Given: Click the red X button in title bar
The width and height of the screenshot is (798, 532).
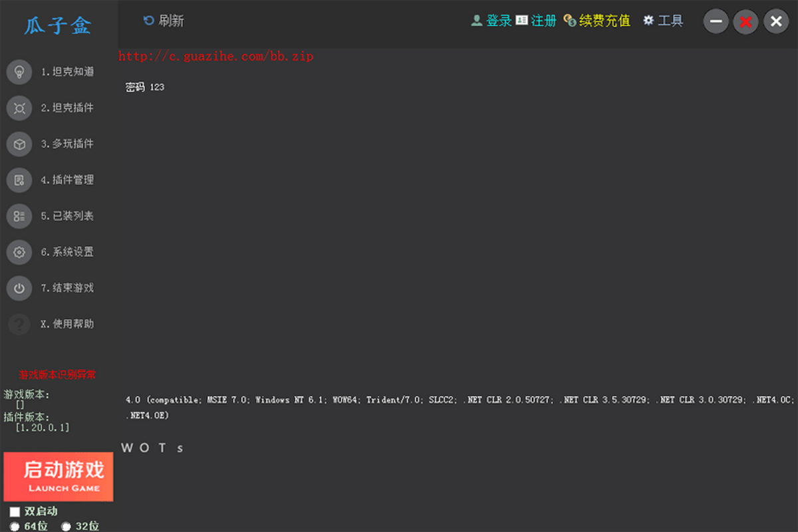Looking at the screenshot, I should [746, 22].
